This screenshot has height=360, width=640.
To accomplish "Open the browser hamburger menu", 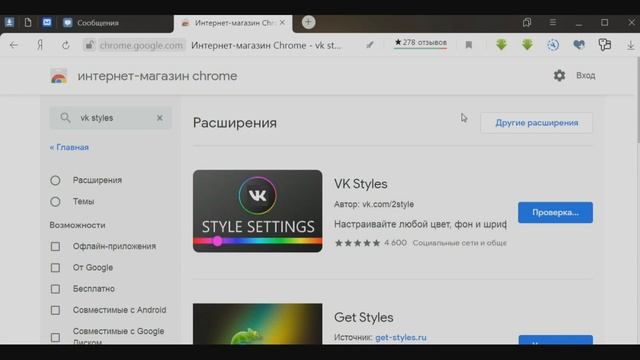I will 553,22.
